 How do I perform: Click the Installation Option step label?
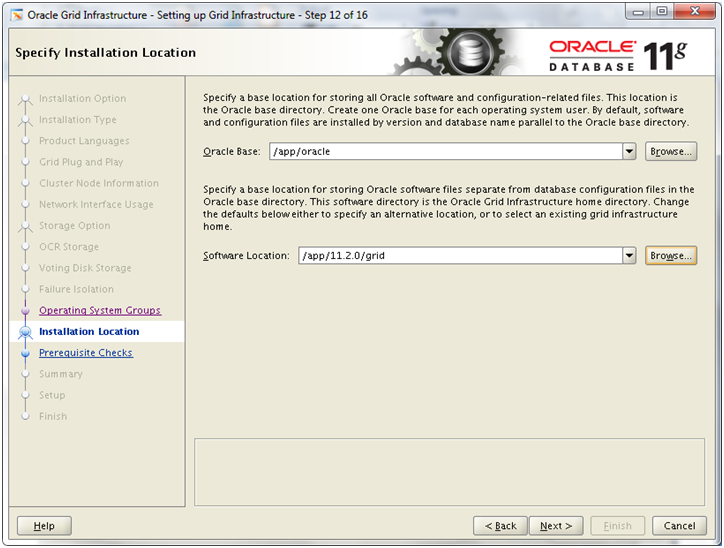click(82, 98)
